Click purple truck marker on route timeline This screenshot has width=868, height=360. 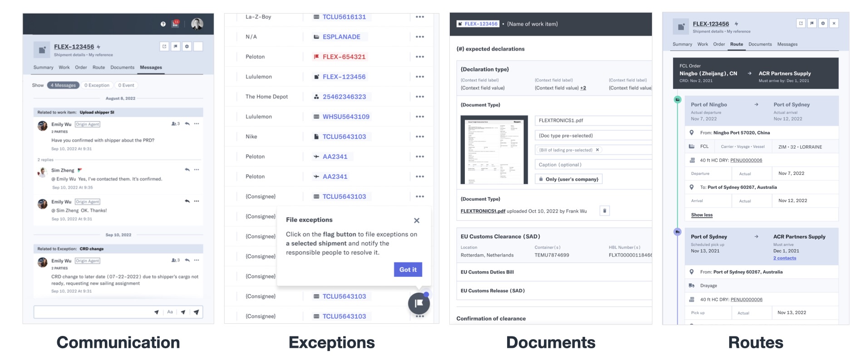[x=677, y=232]
